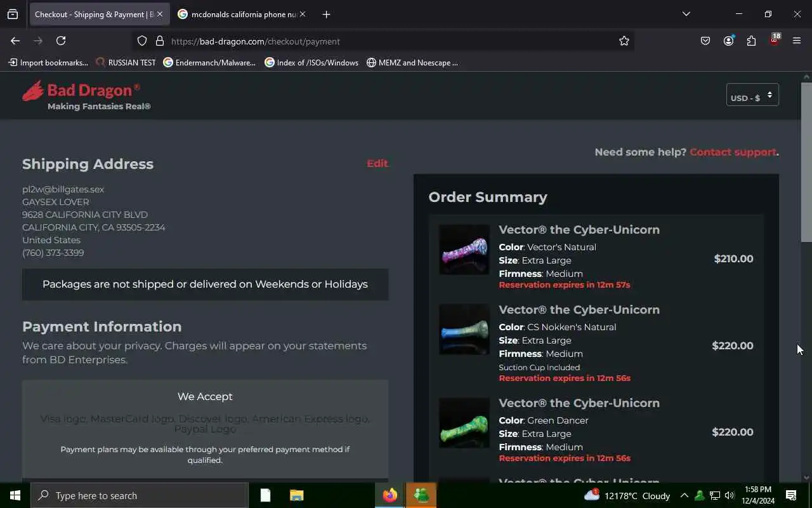Click the Bad Dragon logo
812x508 pixels.
point(86,95)
